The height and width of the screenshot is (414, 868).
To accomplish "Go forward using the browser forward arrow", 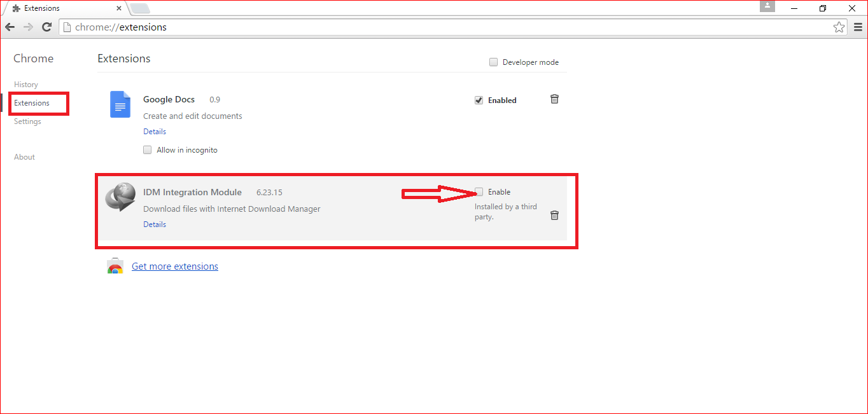I will pyautogui.click(x=28, y=27).
